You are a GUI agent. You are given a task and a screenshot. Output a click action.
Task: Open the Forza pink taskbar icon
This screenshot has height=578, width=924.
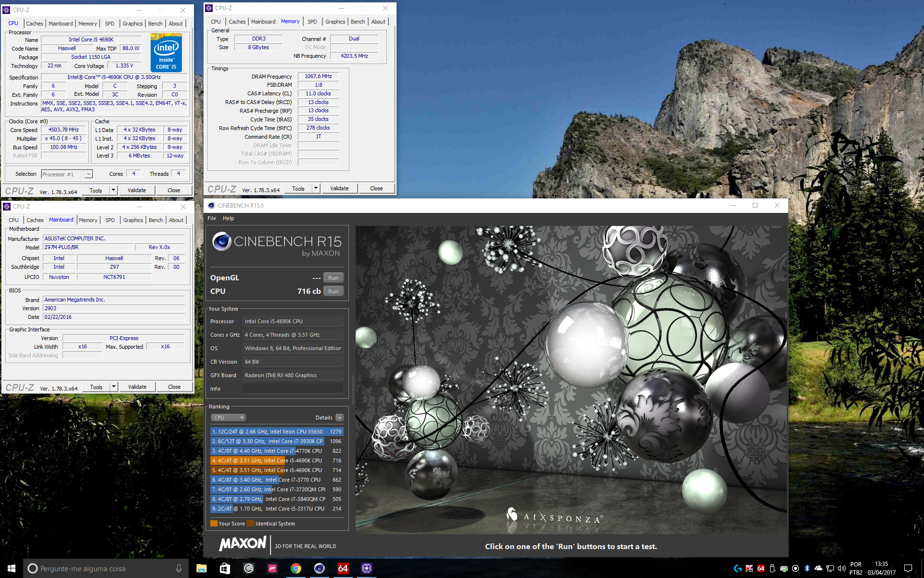point(272,568)
